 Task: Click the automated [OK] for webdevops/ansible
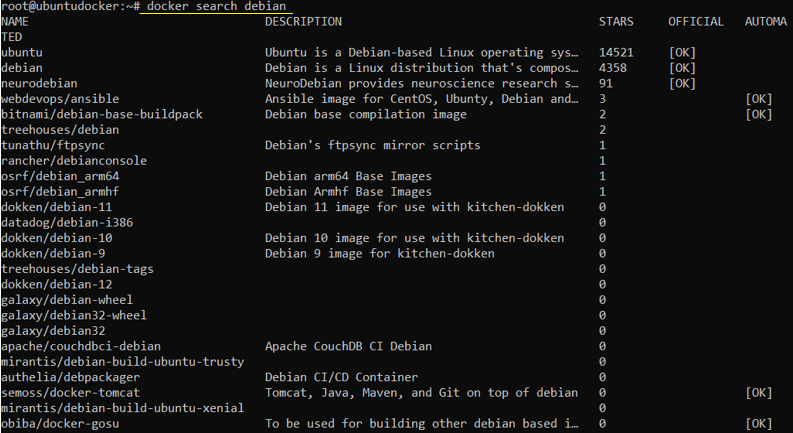759,99
